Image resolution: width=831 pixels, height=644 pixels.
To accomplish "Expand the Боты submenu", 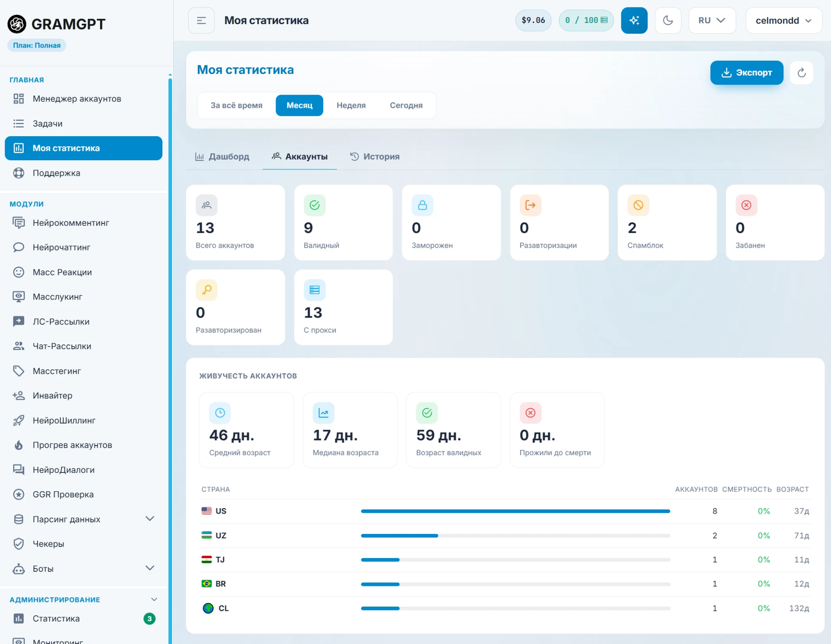I will coord(150,568).
